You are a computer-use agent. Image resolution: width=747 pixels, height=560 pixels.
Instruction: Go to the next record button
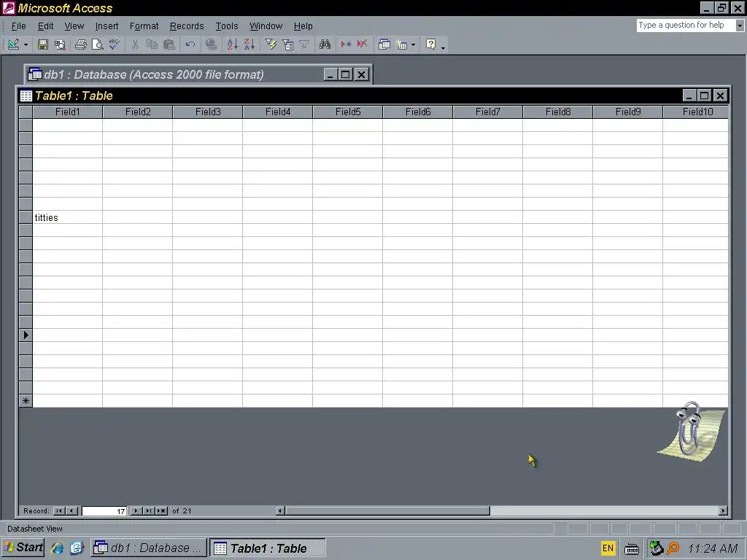click(x=136, y=511)
